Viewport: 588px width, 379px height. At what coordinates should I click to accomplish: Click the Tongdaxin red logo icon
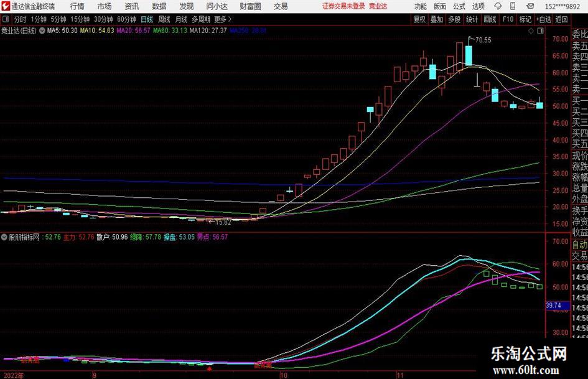click(6, 6)
